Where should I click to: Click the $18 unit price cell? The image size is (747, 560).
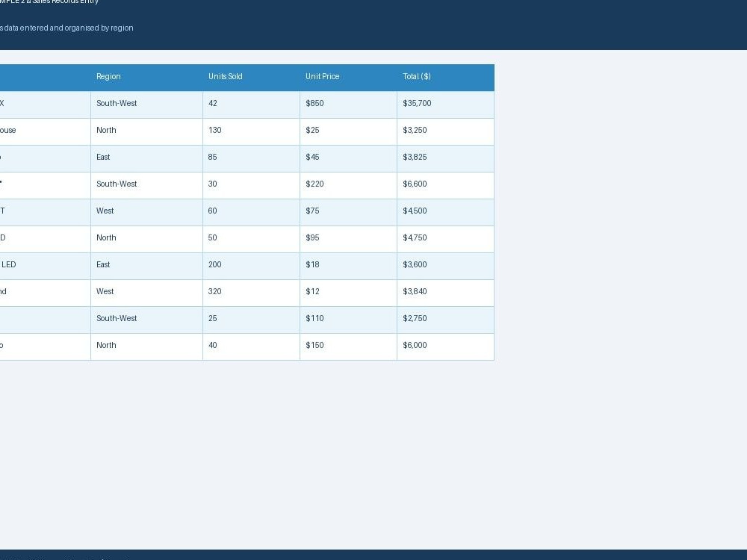[x=349, y=267]
